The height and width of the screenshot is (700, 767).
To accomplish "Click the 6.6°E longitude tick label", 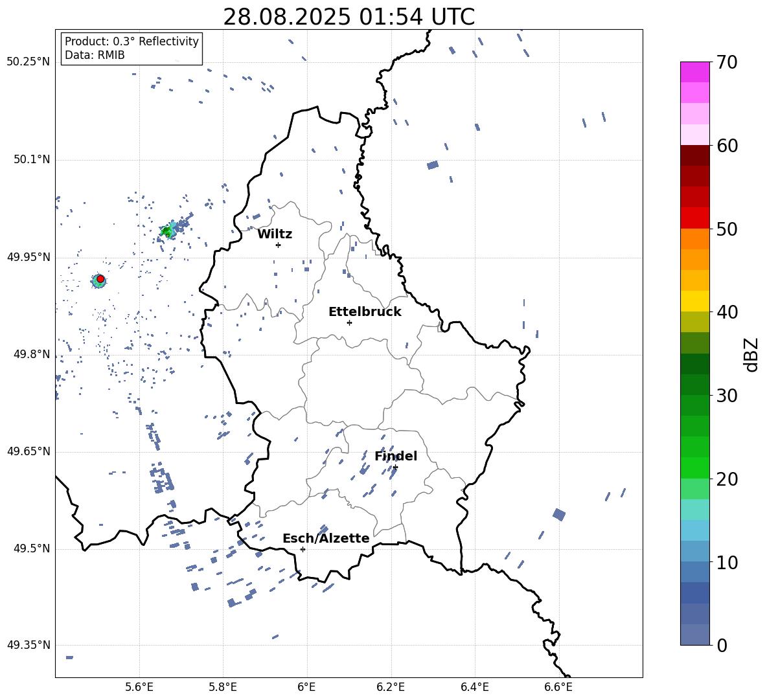I will click(x=558, y=688).
